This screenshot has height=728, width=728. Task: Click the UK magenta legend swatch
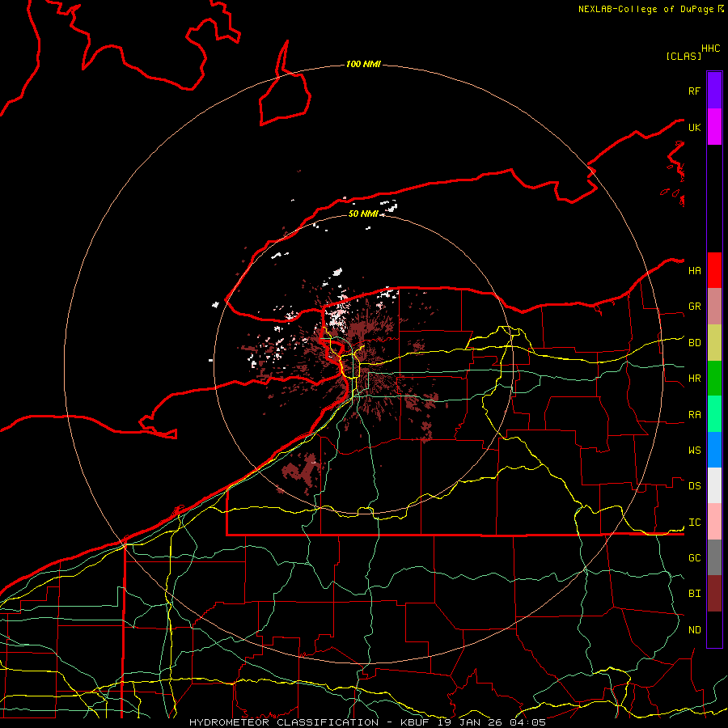[x=714, y=127]
